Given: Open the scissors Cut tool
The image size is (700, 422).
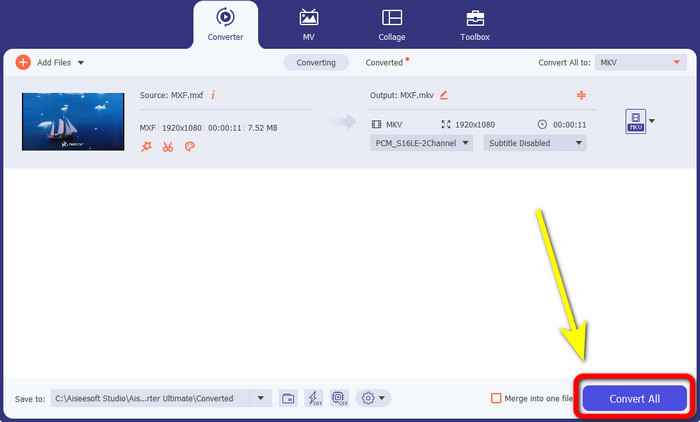Looking at the screenshot, I should coord(168,146).
